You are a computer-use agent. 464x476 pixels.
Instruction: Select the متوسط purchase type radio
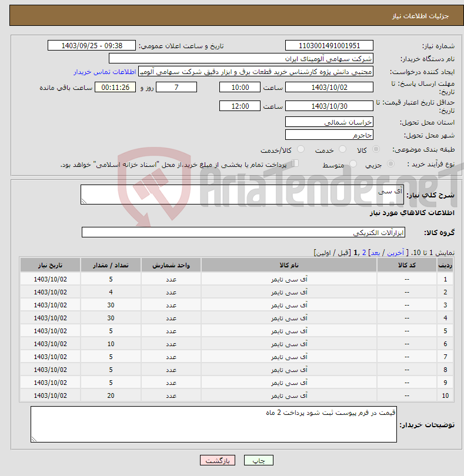coord(353,164)
